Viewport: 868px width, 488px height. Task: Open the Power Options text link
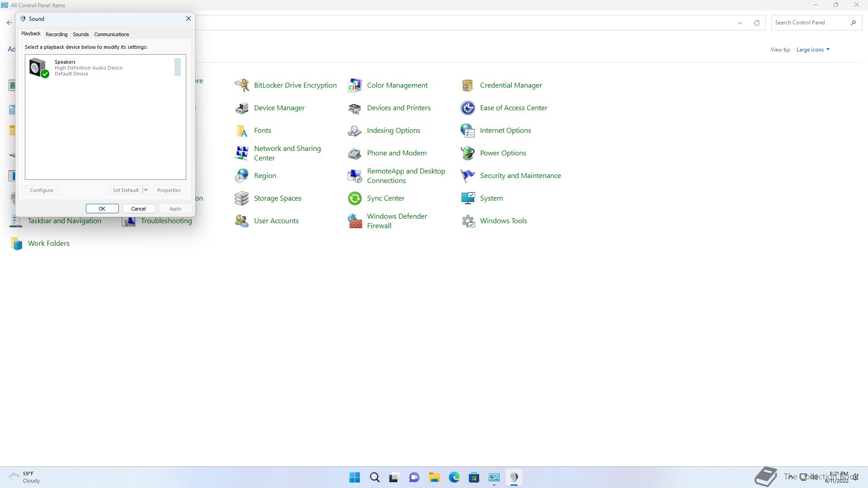(503, 153)
